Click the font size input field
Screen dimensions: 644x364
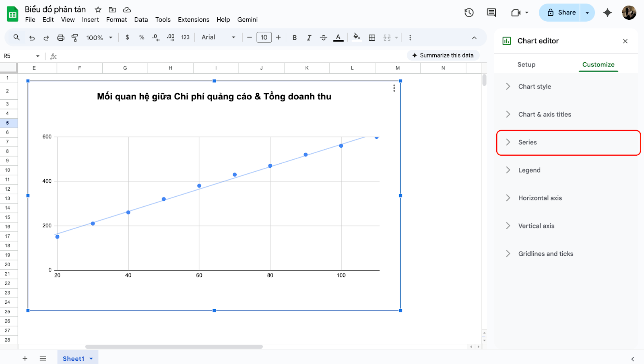pos(264,37)
